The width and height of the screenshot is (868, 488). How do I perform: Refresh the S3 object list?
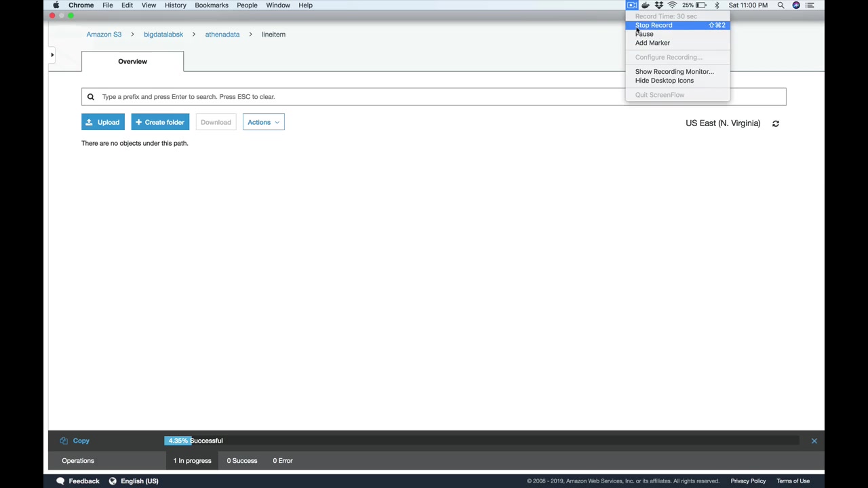pos(776,123)
